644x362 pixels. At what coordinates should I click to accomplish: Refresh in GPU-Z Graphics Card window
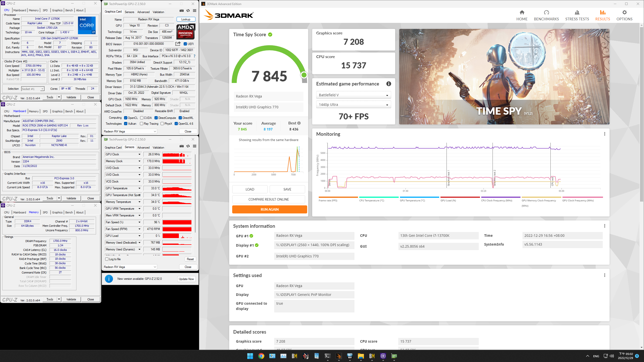click(x=188, y=11)
